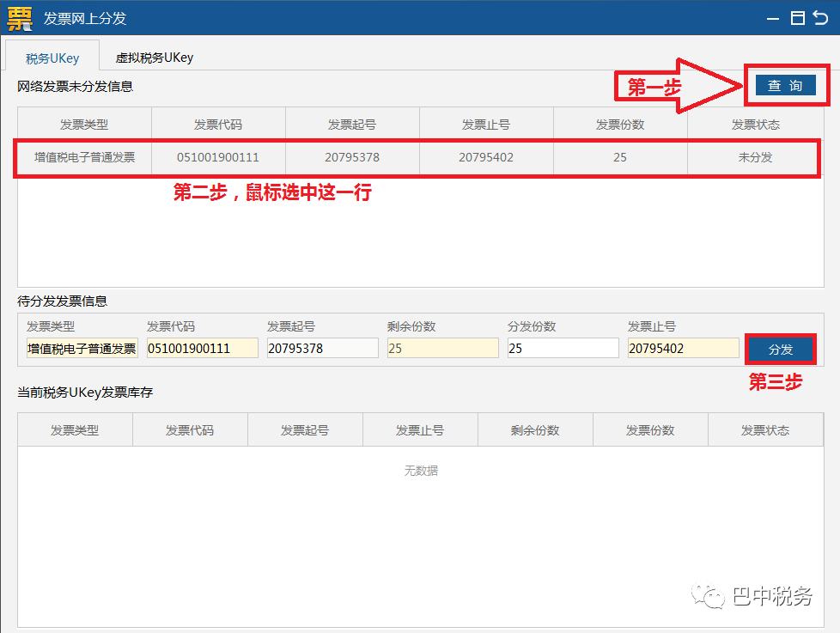Click the return arrow icon in title bar

820,18
